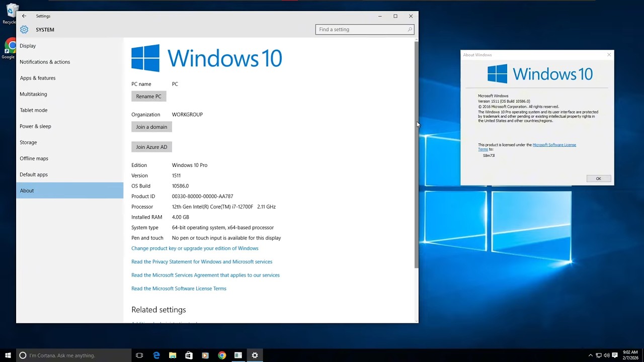Open the volume control in system tray
Image resolution: width=644 pixels, height=362 pixels.
pyautogui.click(x=607, y=355)
